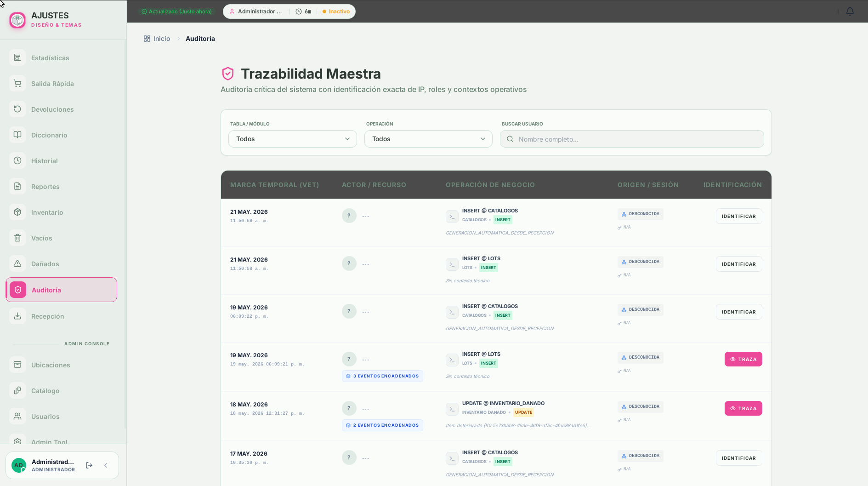Click the Vacíos trash icon
The image size is (868, 486).
(x=17, y=238)
